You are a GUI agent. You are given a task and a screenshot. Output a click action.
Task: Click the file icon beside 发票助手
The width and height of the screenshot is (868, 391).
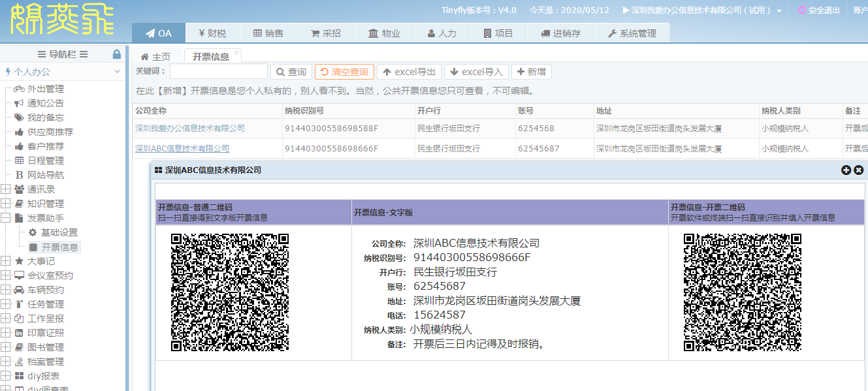point(19,218)
